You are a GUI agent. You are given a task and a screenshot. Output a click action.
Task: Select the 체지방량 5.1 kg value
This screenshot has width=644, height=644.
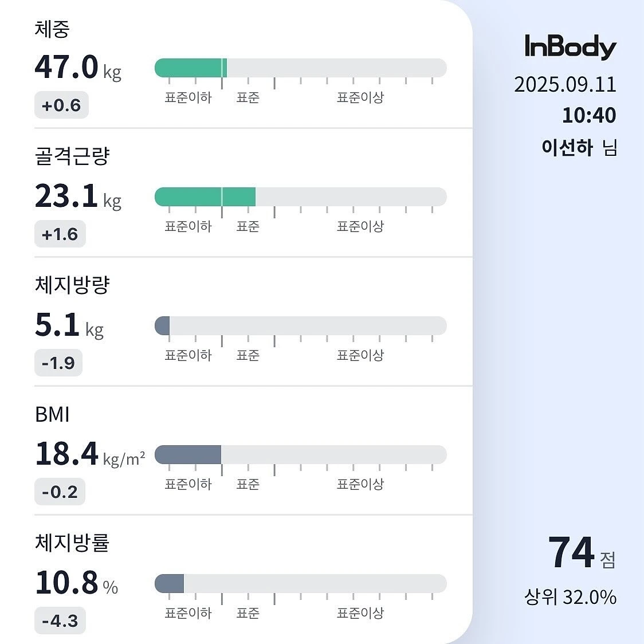[x=69, y=325]
